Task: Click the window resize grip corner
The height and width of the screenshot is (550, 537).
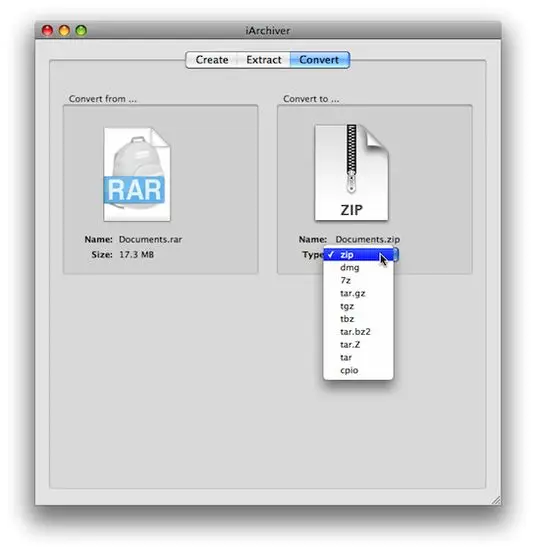Action: pos(496,500)
